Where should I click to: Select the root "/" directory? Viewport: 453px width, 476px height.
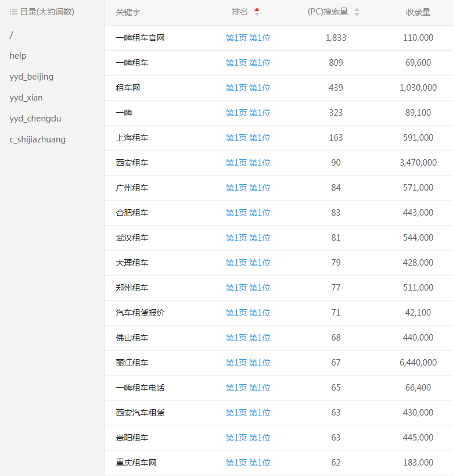(11, 35)
